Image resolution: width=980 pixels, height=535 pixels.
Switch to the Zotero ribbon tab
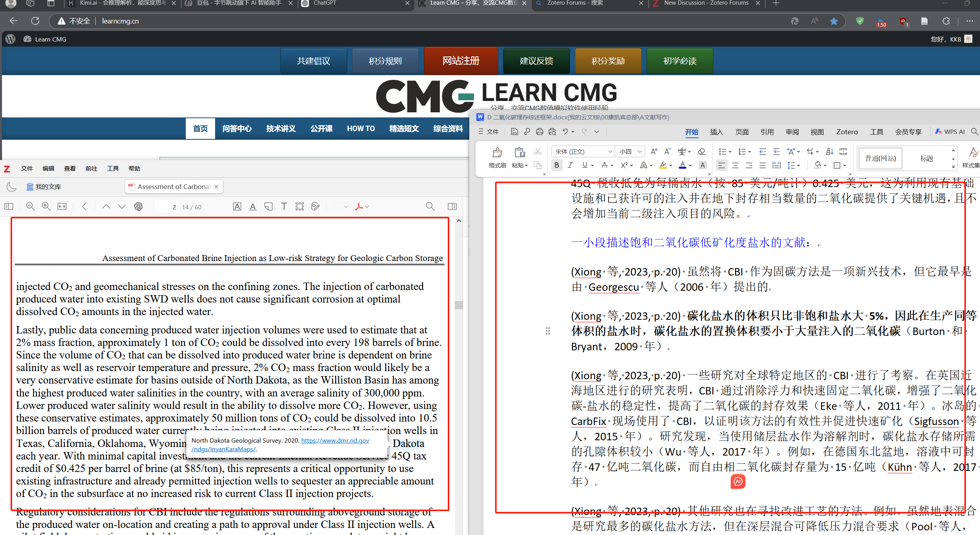click(x=847, y=132)
